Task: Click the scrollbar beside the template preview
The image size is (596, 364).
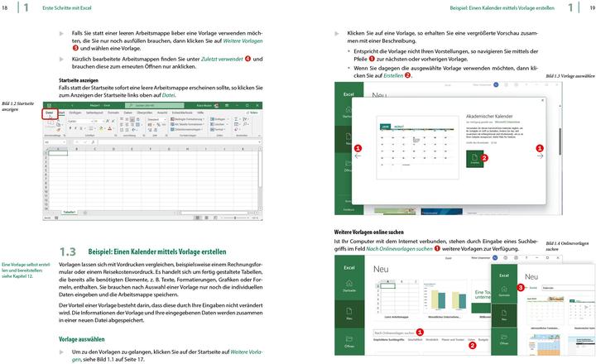Action: (560, 141)
